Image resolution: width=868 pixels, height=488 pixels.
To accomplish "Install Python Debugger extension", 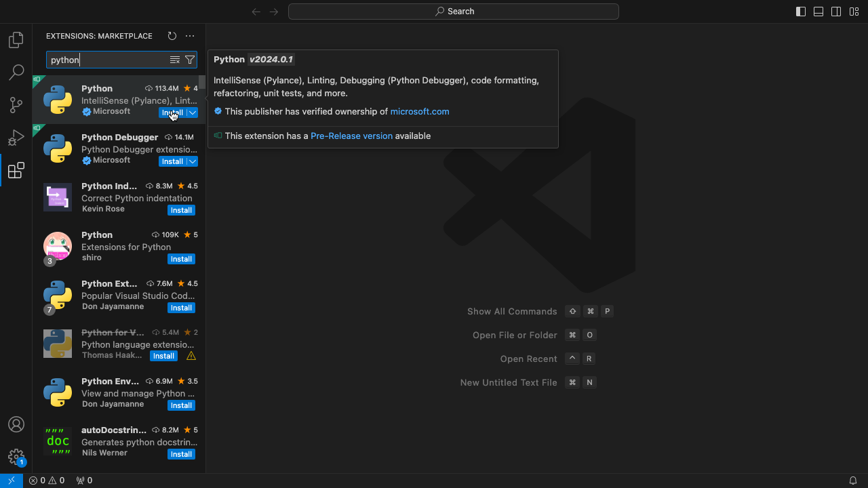I will pos(172,161).
